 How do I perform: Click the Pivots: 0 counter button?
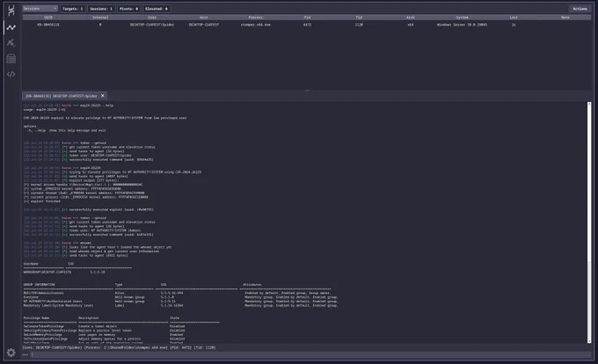click(129, 9)
